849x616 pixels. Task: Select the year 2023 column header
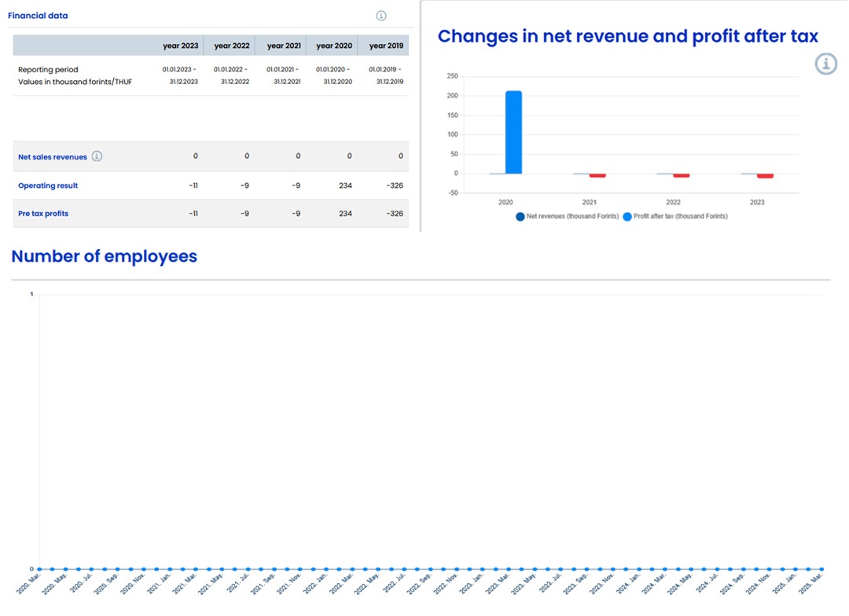(x=180, y=46)
